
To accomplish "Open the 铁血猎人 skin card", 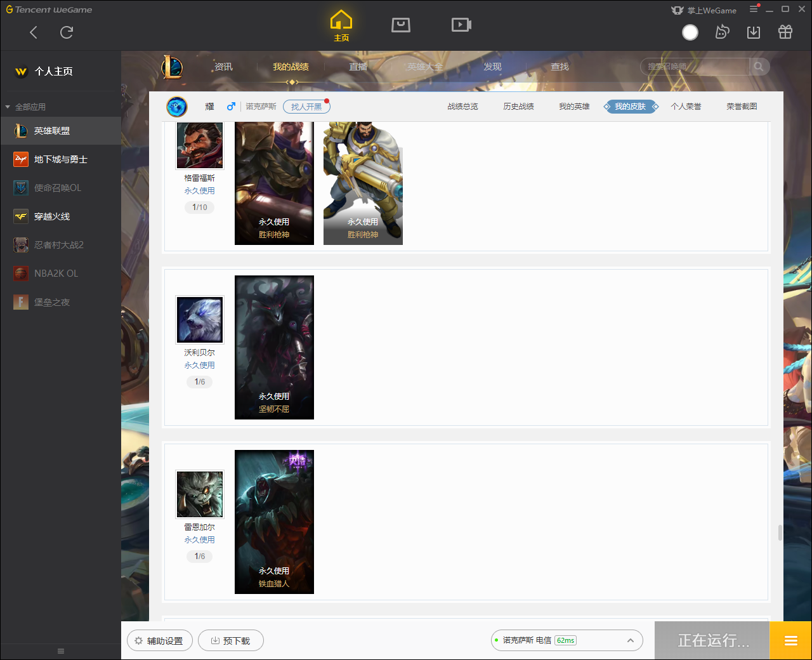I will tap(274, 522).
